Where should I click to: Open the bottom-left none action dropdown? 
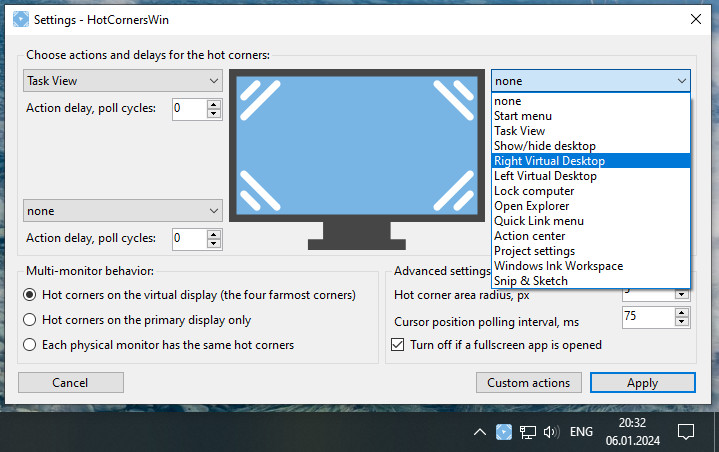click(x=123, y=211)
